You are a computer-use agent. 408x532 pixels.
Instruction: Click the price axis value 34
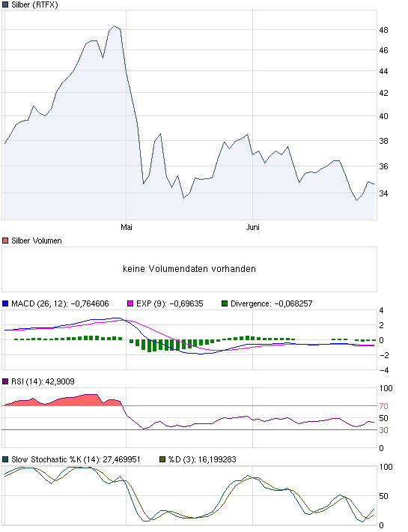(383, 193)
